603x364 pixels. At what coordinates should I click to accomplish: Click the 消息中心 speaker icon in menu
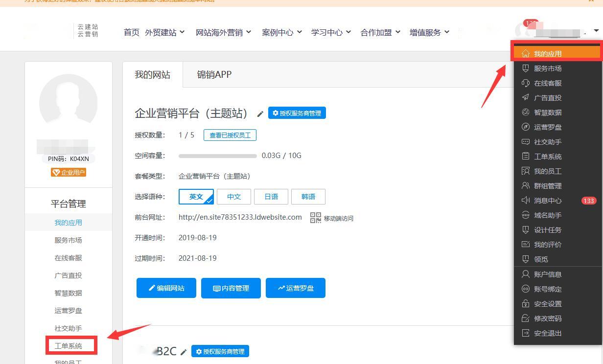click(526, 201)
